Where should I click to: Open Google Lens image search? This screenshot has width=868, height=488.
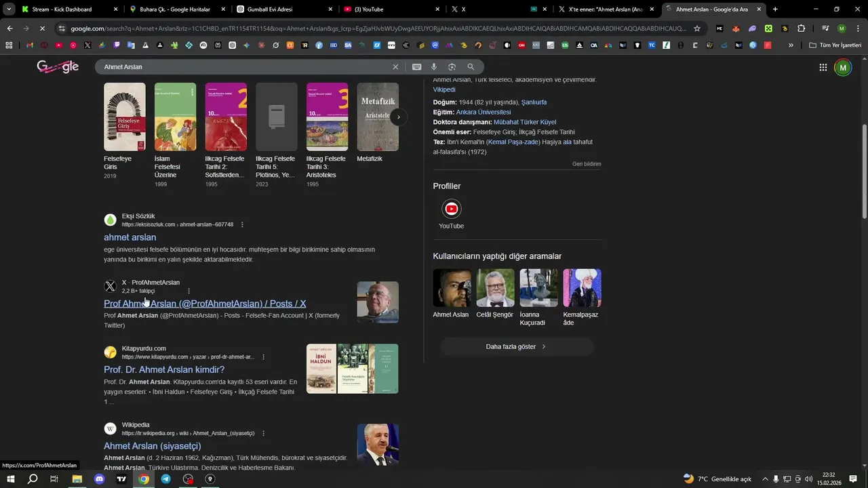452,67
